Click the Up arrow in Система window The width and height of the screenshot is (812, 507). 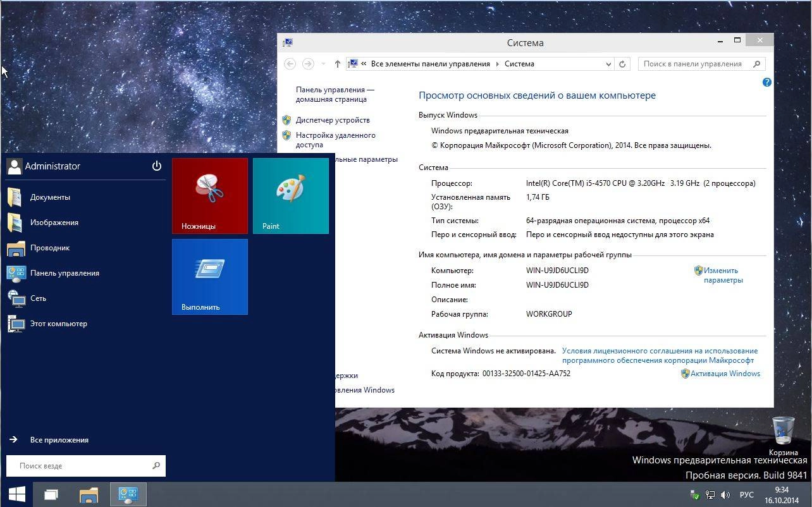point(338,64)
